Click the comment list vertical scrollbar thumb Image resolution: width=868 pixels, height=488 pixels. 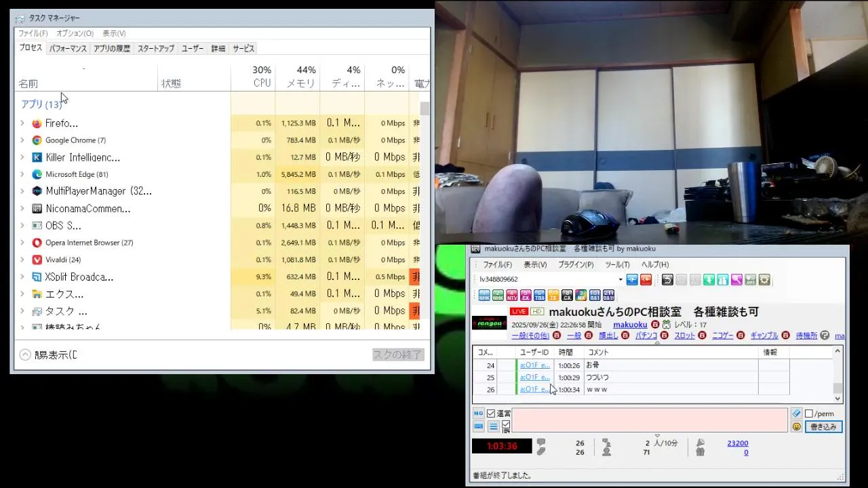(x=837, y=388)
